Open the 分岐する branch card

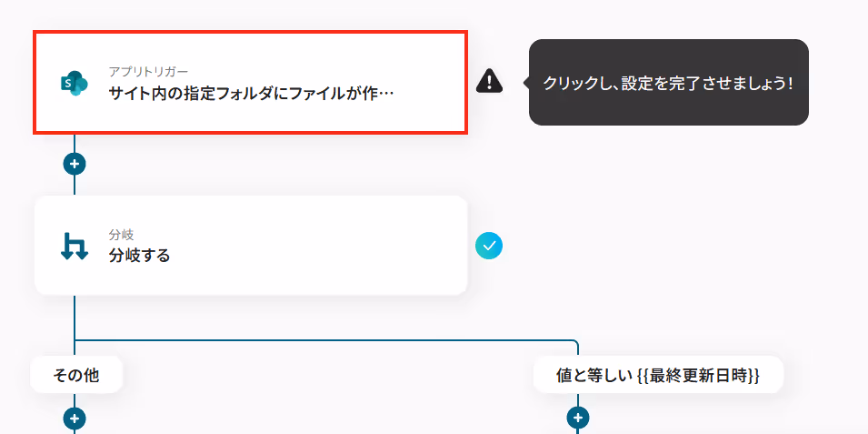(251, 245)
